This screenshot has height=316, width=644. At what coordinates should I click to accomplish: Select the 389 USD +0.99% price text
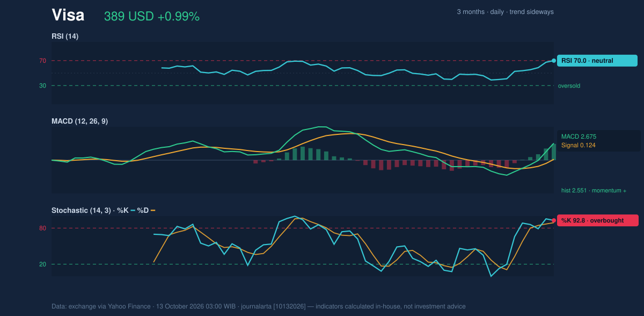[x=152, y=17]
